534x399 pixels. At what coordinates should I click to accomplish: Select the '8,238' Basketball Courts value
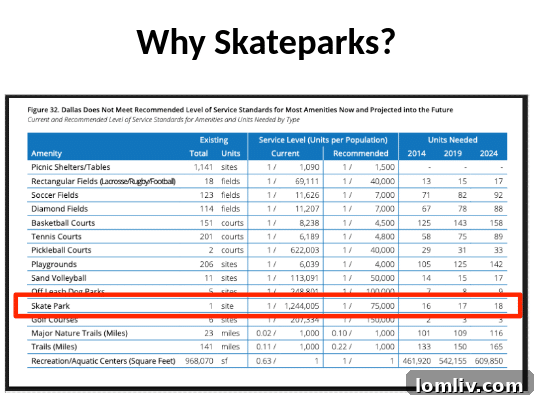click(x=309, y=223)
